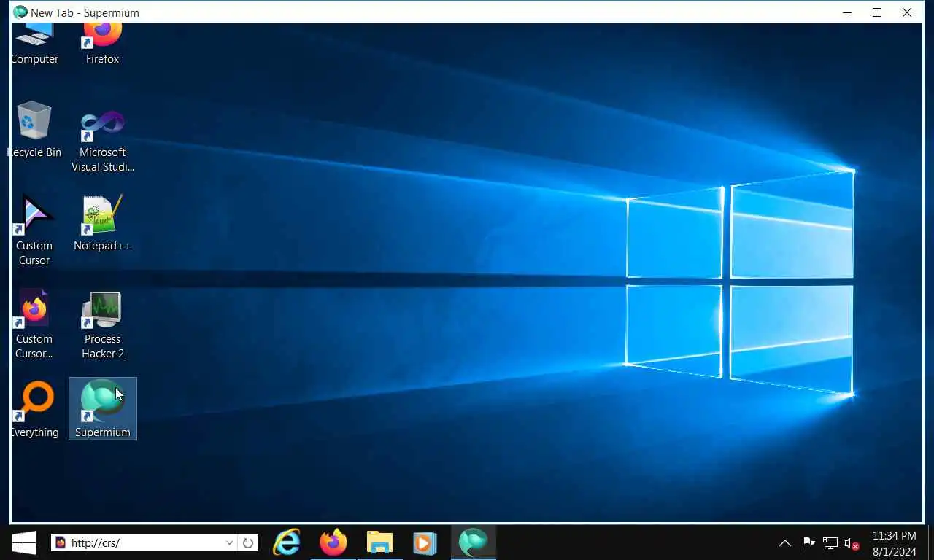
Task: Expand the taskbar address dropdown arrow
Action: (229, 542)
